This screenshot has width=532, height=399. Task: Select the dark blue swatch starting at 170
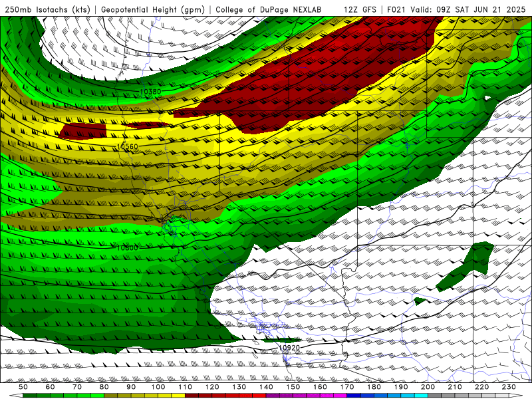point(354,395)
